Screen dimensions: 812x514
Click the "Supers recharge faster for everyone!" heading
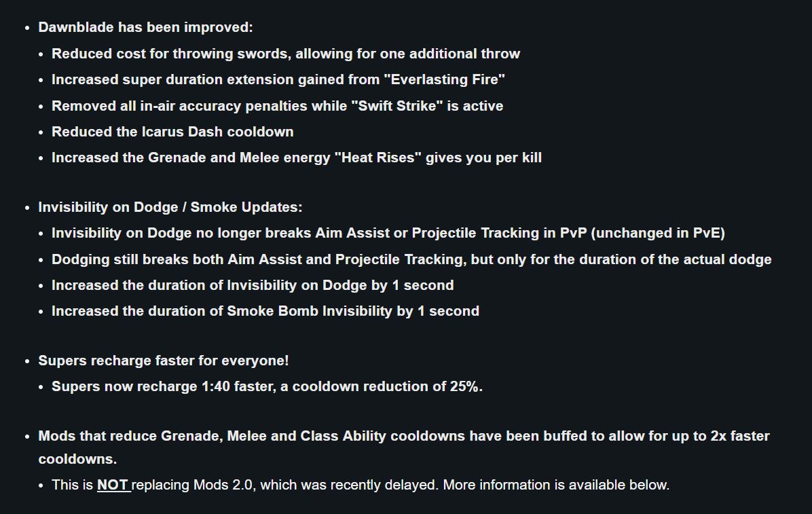coord(164,361)
